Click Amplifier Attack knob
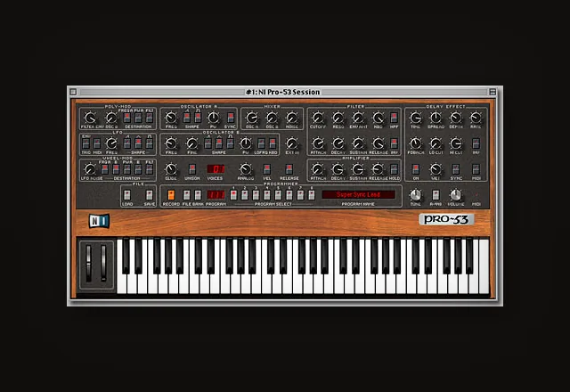This screenshot has width=570, height=392. pyautogui.click(x=318, y=169)
